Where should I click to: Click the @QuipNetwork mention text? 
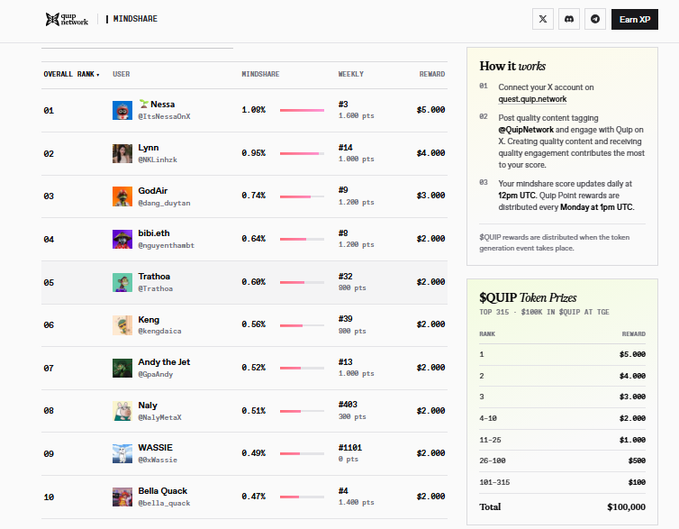(526, 129)
